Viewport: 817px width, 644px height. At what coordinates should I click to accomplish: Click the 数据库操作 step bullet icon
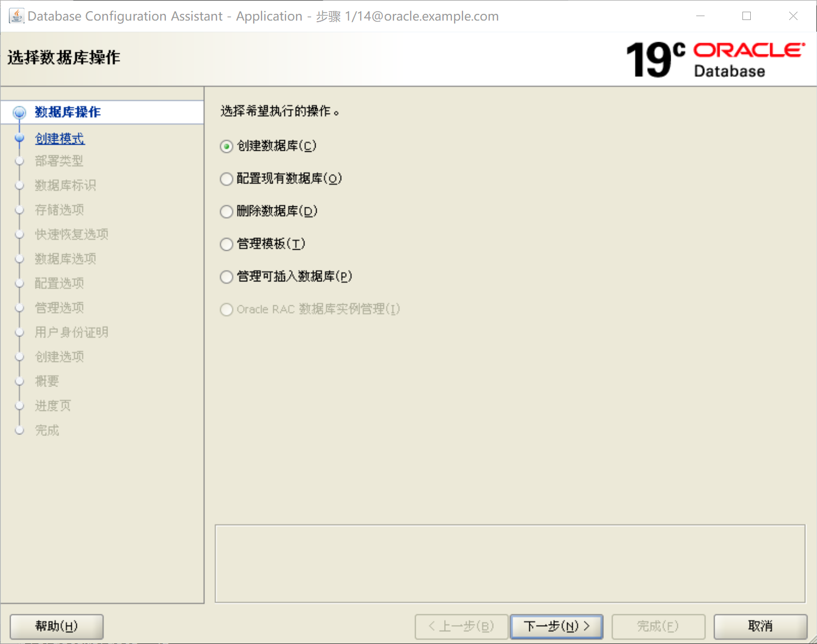click(19, 113)
